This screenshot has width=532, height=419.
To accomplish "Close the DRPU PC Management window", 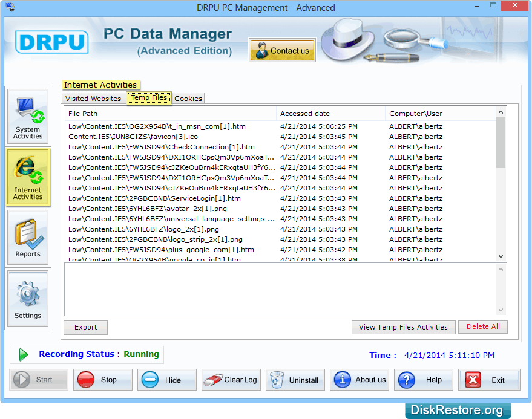I will tap(514, 5).
